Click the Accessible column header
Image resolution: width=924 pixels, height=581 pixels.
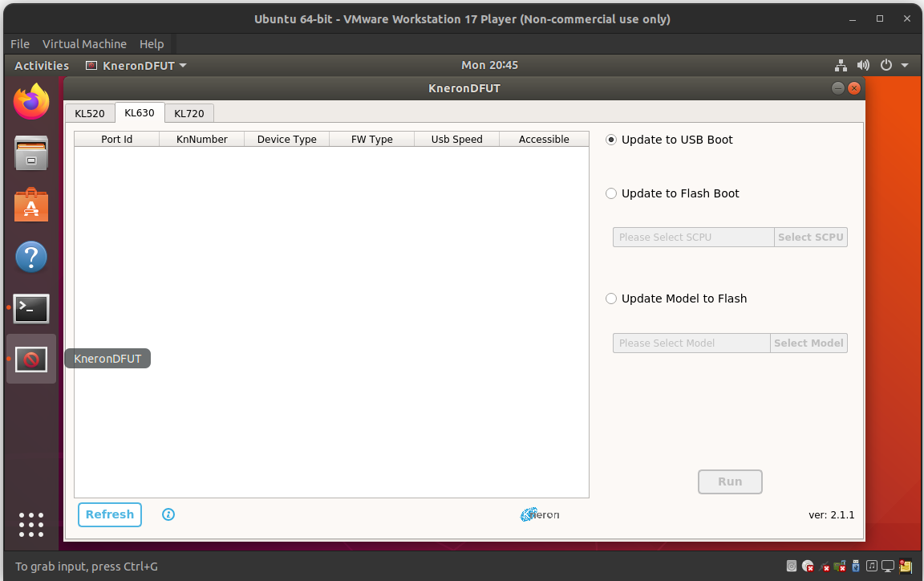click(x=544, y=139)
